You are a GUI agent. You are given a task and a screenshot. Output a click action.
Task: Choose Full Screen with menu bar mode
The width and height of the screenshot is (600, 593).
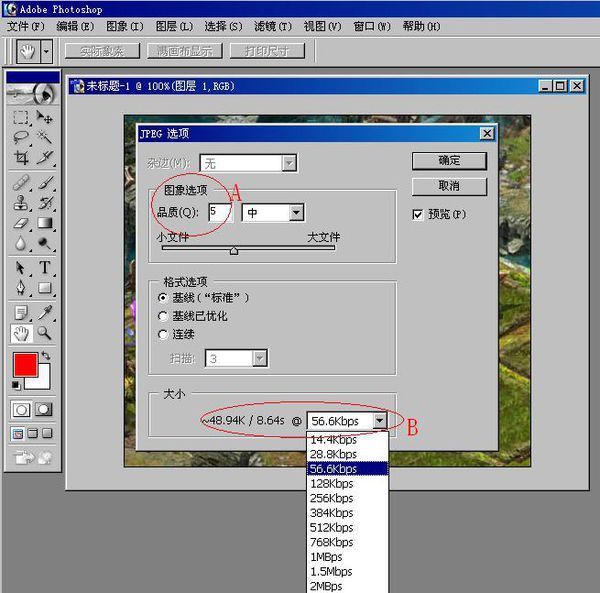click(33, 433)
